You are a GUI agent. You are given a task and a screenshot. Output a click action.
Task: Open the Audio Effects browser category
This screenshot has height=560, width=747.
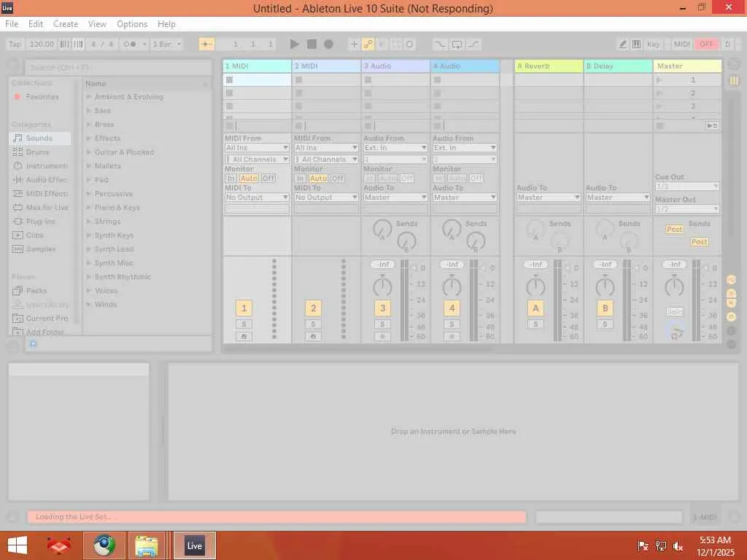coord(41,179)
